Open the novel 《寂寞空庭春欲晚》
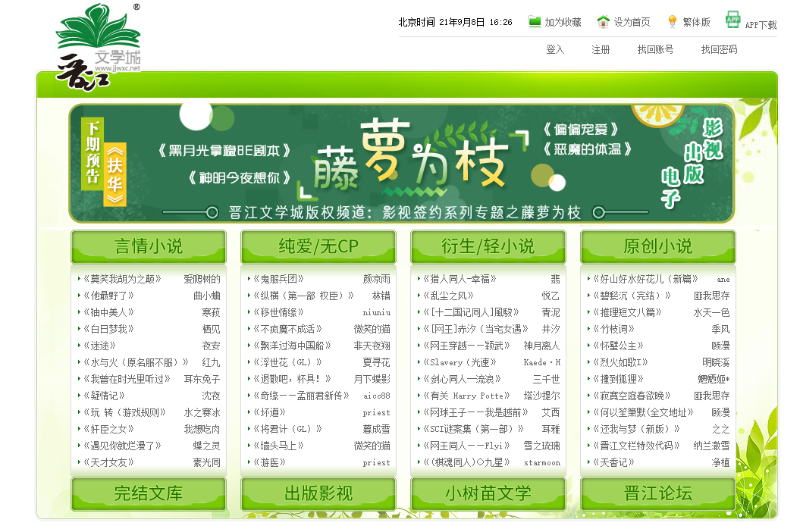 pos(632,396)
